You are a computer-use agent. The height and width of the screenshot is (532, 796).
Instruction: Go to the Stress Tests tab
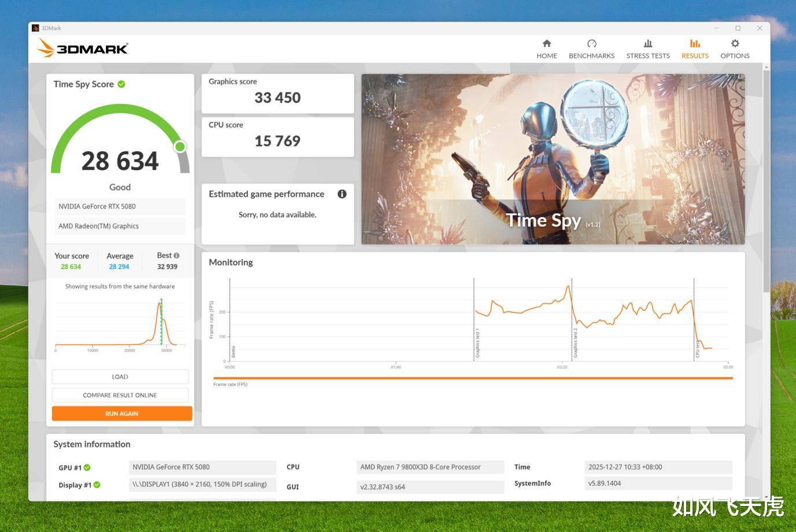coord(648,49)
